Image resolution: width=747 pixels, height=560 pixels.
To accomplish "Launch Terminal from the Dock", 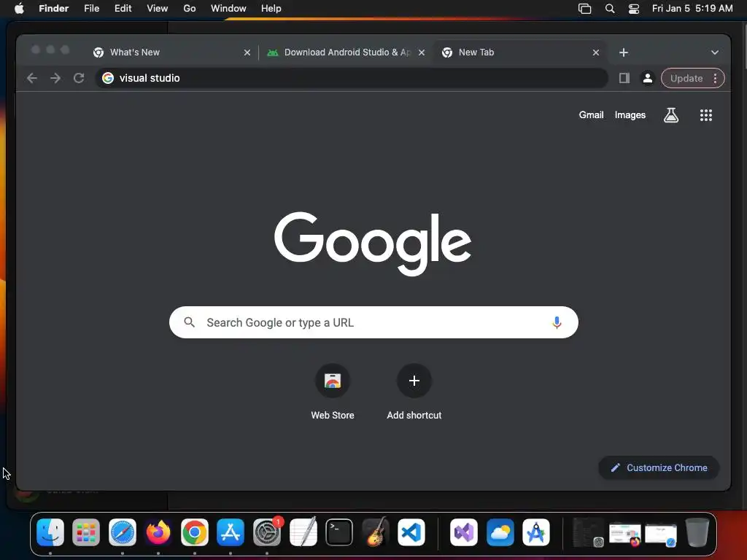I will click(x=339, y=532).
